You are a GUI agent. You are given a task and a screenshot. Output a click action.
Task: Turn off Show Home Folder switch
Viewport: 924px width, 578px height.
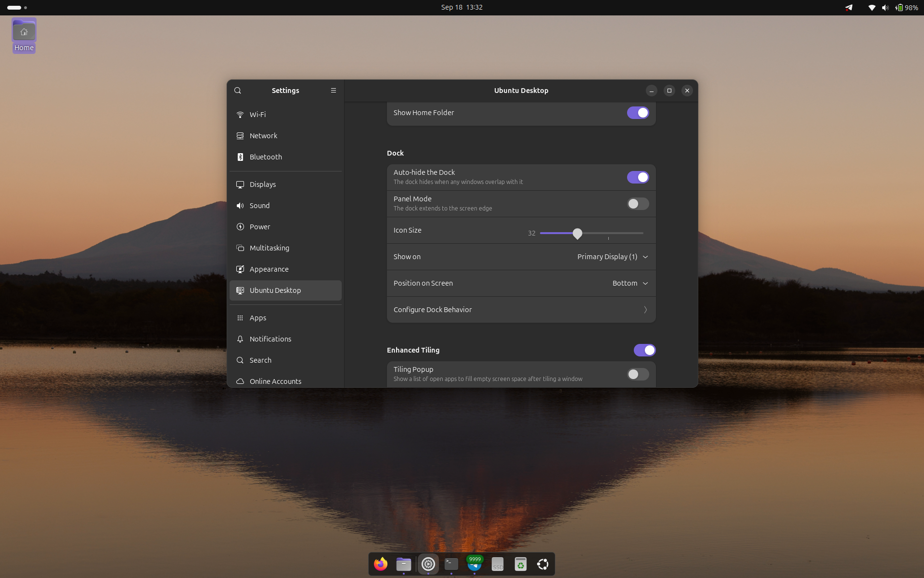point(638,113)
